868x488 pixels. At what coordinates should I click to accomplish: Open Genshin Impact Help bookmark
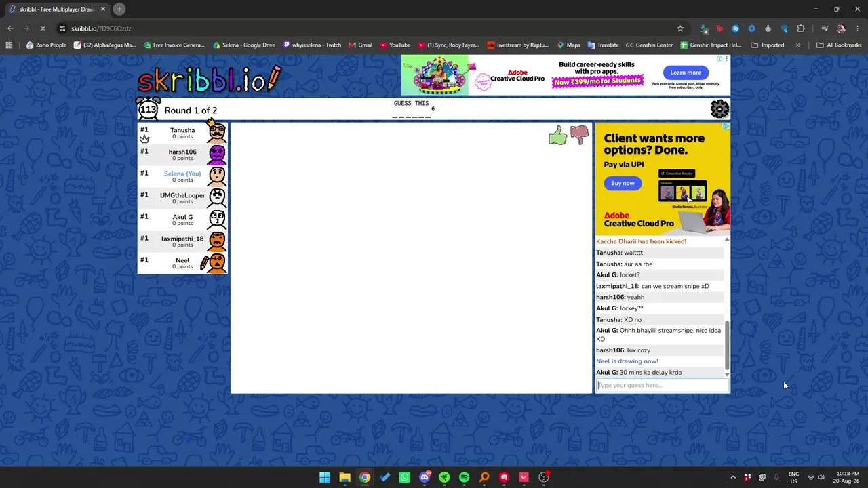pos(711,45)
